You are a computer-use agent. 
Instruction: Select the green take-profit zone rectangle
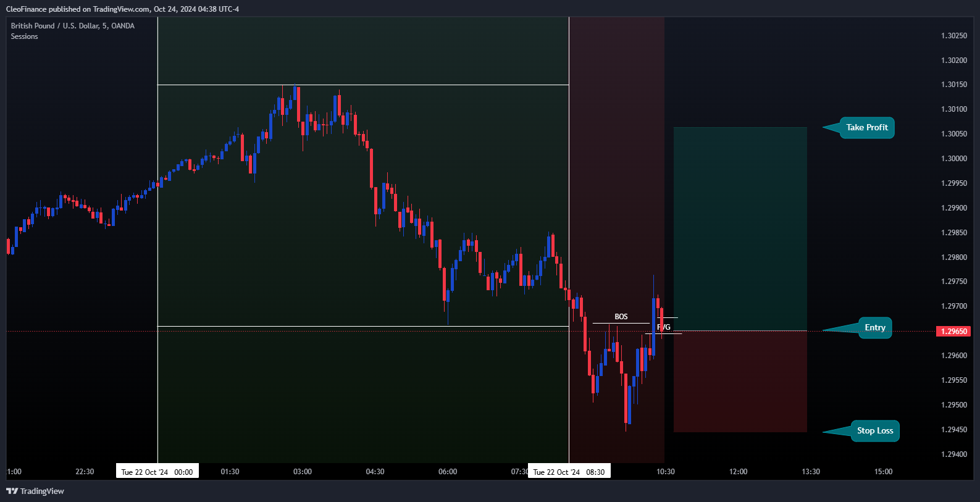(x=740, y=229)
